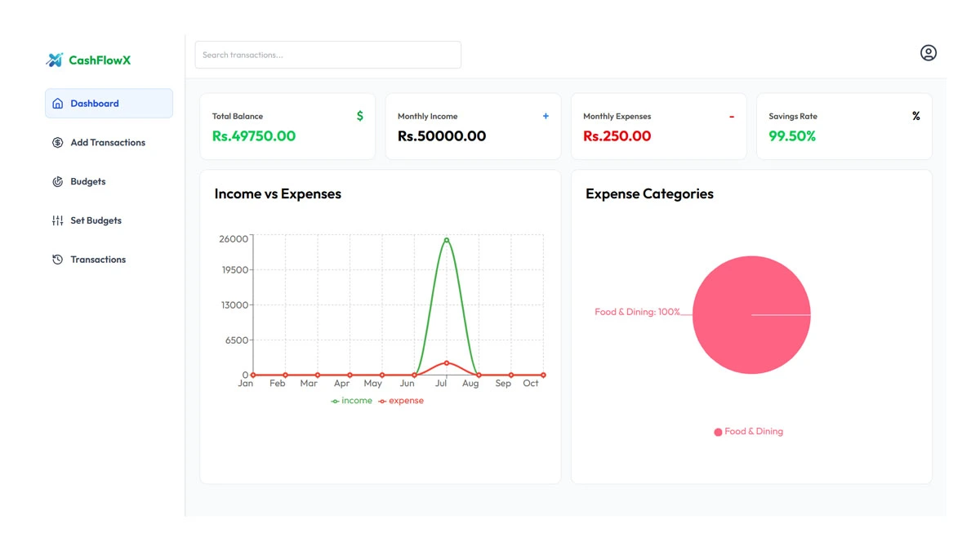This screenshot has height=551, width=980.
Task: Click the red minus icon on Monthly Expenses
Action: point(732,117)
